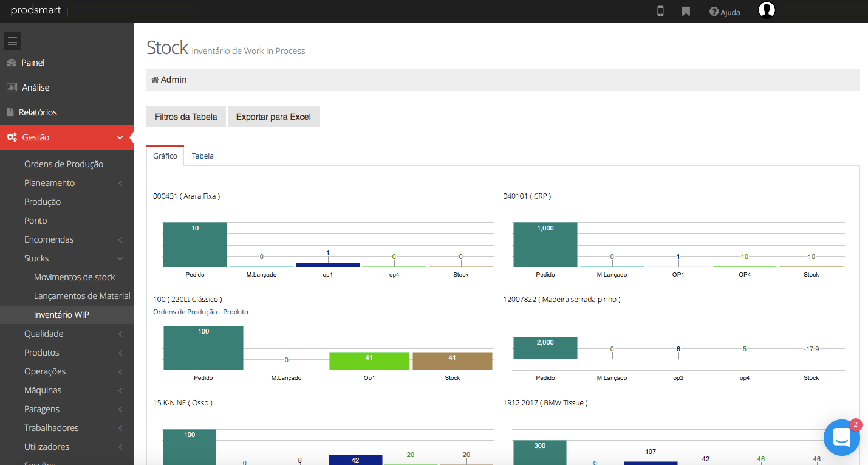Click the Análise chart icon
The height and width of the screenshot is (465, 868).
click(x=12, y=88)
